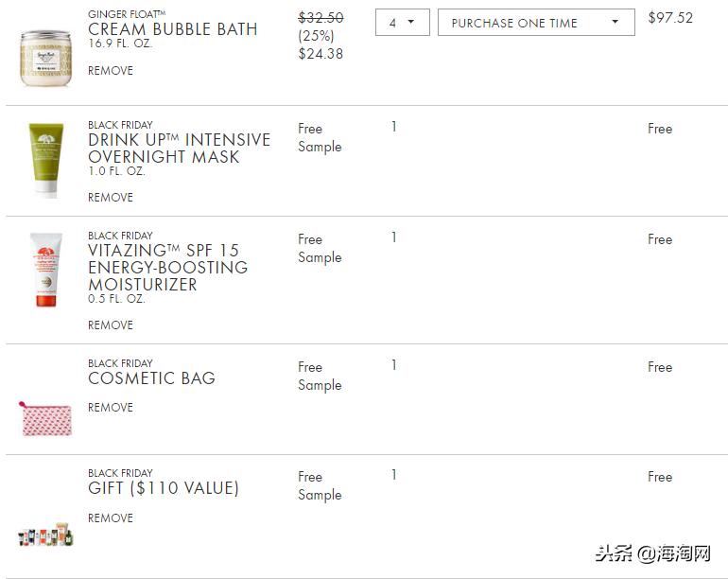Remove the $110 value gift
Image resolution: width=728 pixels, height=579 pixels.
tap(111, 518)
